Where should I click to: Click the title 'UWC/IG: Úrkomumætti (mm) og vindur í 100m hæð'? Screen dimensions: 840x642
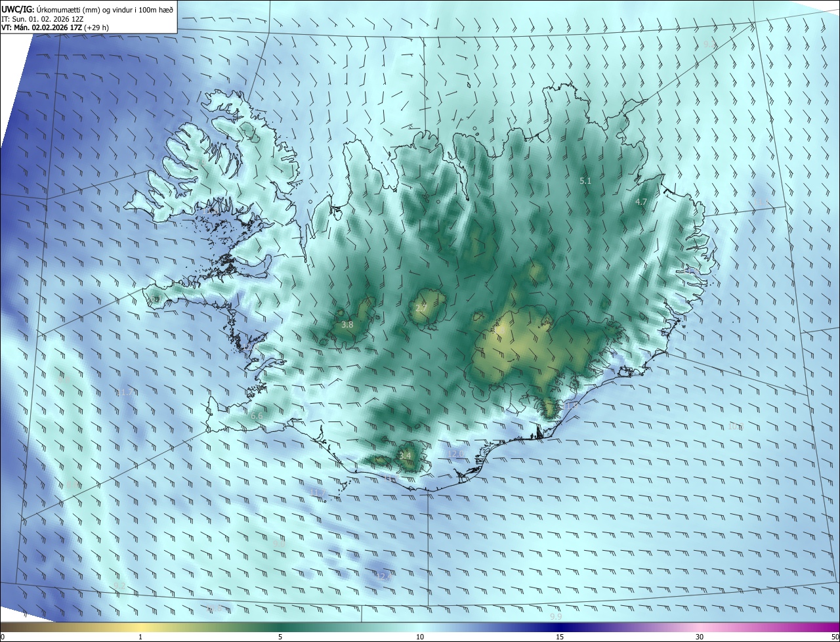tap(88, 9)
